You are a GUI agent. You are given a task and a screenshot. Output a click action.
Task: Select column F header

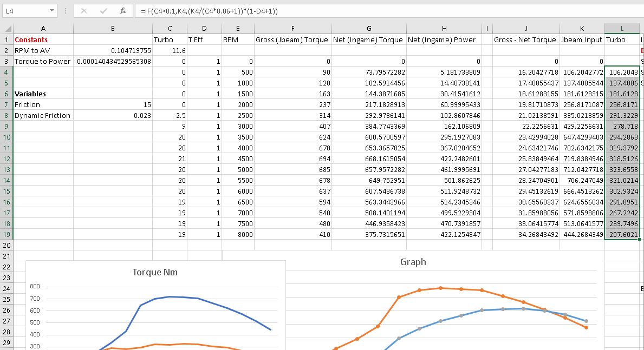[293, 29]
